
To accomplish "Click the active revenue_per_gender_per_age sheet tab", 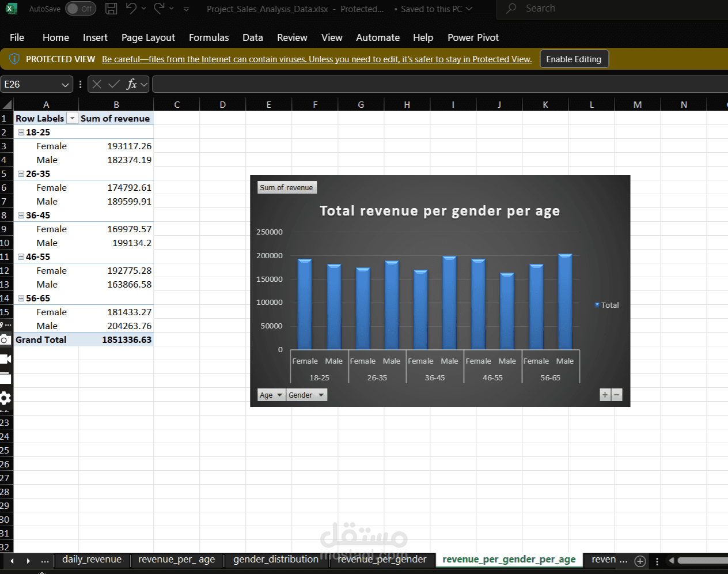I will 509,559.
